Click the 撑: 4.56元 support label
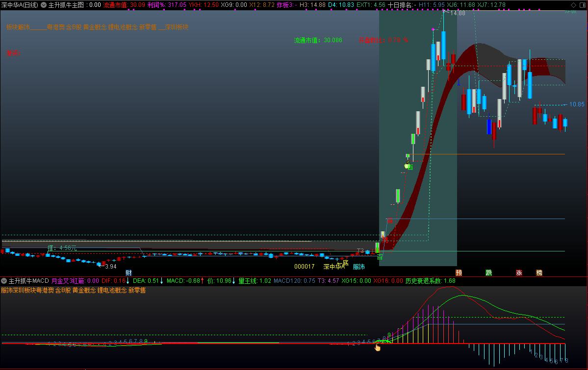The image size is (588, 370). 62,248
